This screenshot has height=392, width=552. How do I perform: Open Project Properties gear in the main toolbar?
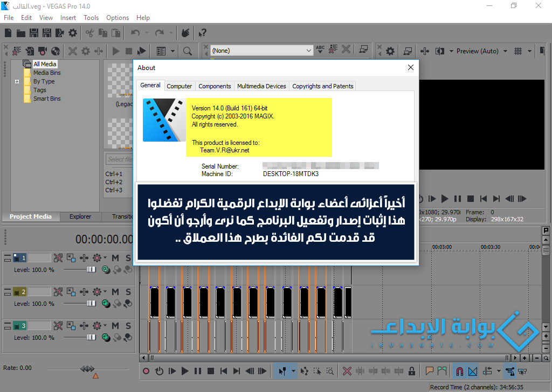pos(73,33)
